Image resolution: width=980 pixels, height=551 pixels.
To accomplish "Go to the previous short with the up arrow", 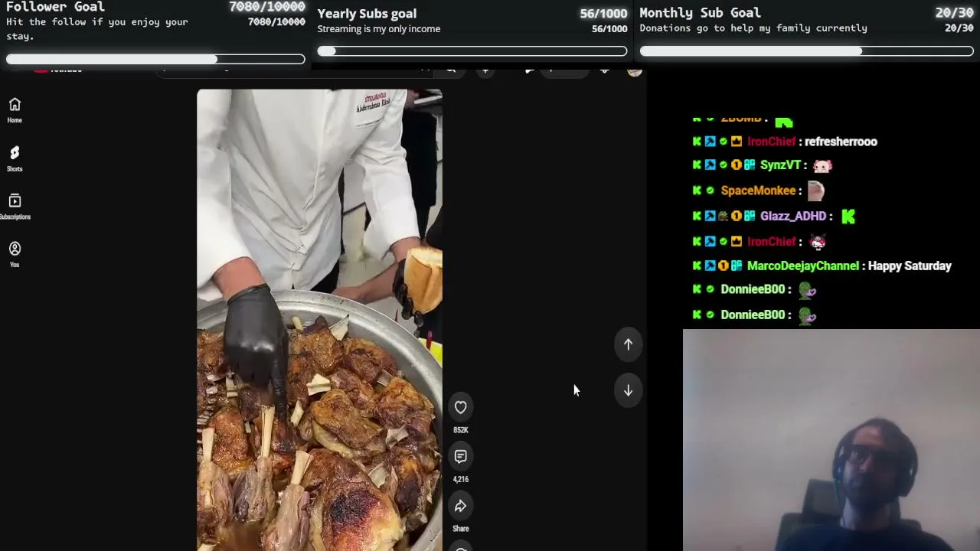I will [x=628, y=344].
